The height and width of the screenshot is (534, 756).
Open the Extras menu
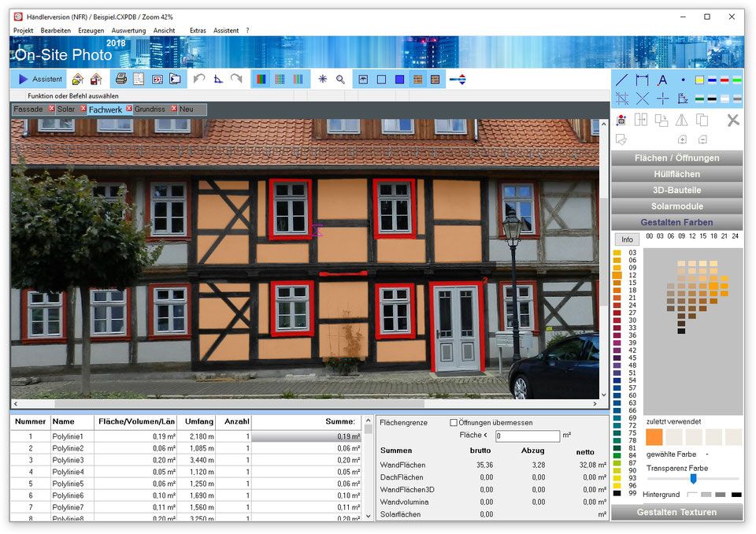click(x=198, y=30)
